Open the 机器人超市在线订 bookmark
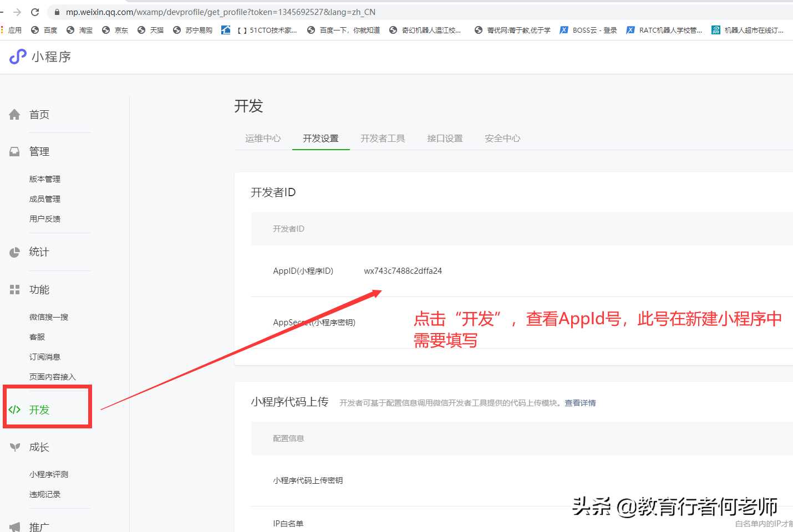 pyautogui.click(x=748, y=30)
